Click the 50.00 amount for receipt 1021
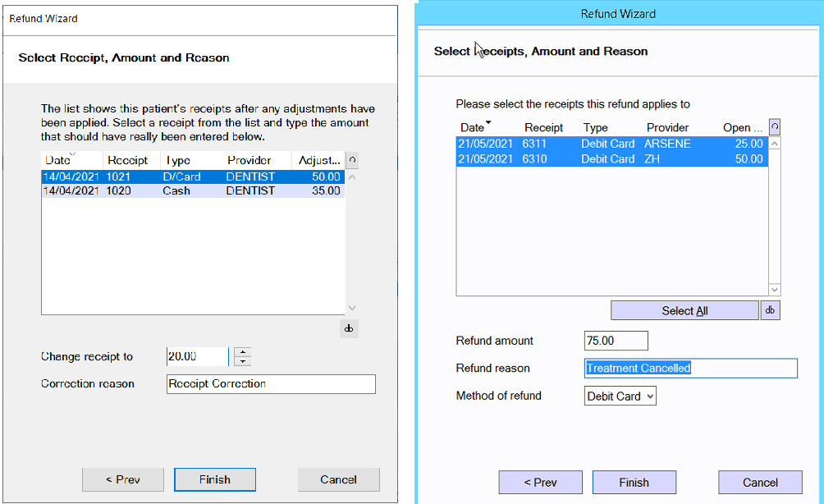Viewport: 824px width, 504px height. tap(326, 176)
